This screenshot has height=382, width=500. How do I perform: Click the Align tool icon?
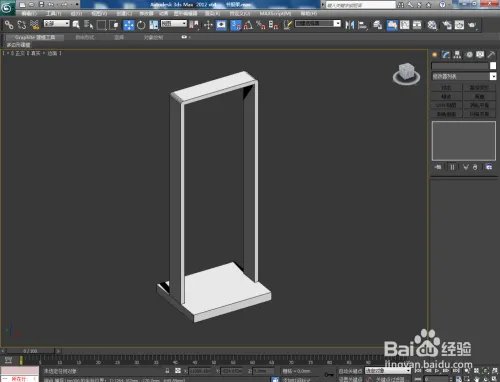(x=362, y=25)
